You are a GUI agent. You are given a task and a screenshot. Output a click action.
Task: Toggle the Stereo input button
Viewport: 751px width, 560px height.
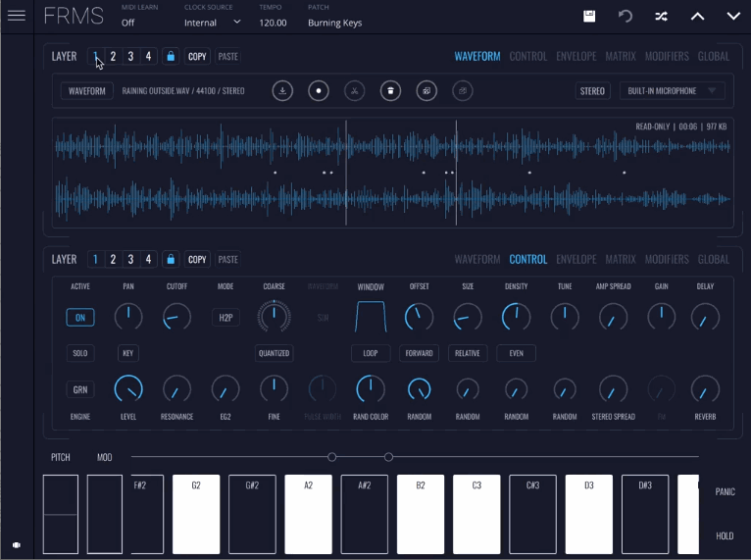592,91
